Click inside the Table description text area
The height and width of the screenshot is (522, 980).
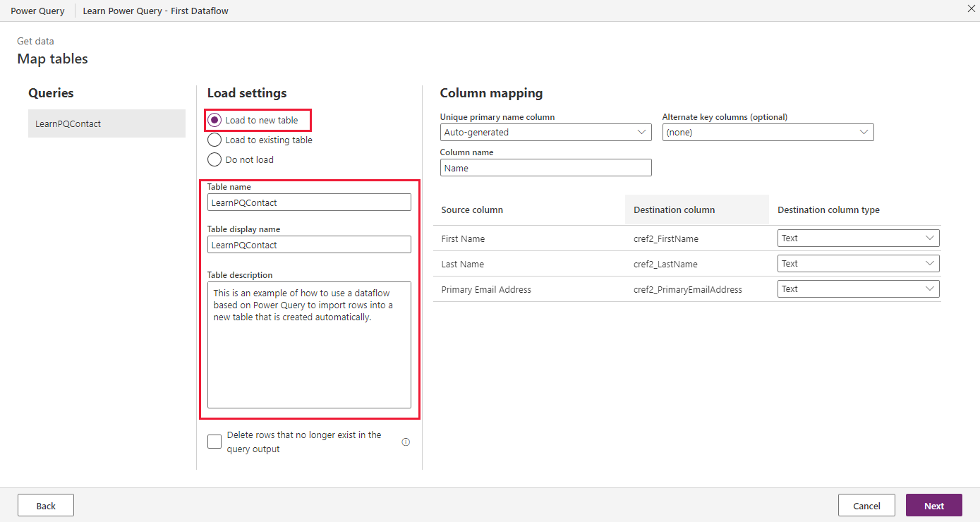[x=309, y=345]
